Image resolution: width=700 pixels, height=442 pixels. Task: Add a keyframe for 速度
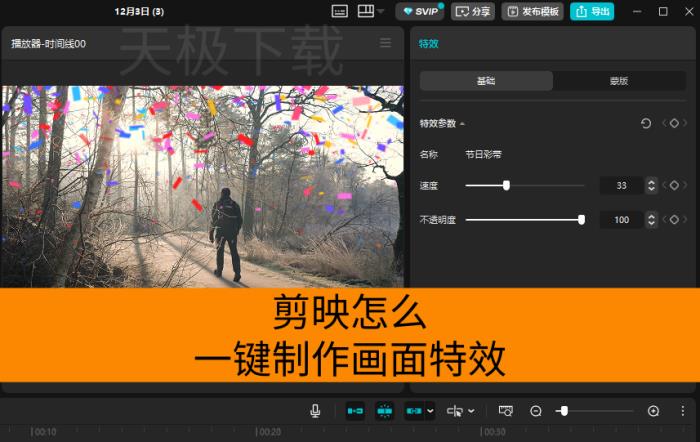click(674, 185)
